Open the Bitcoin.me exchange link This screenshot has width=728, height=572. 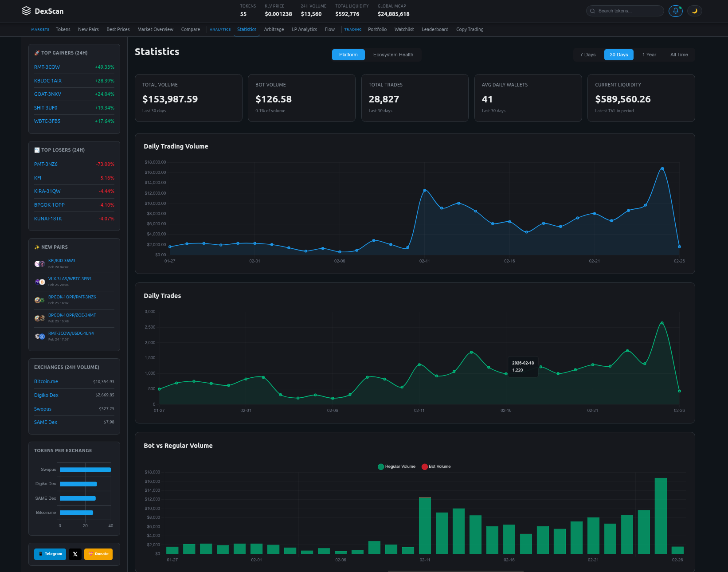pos(46,382)
